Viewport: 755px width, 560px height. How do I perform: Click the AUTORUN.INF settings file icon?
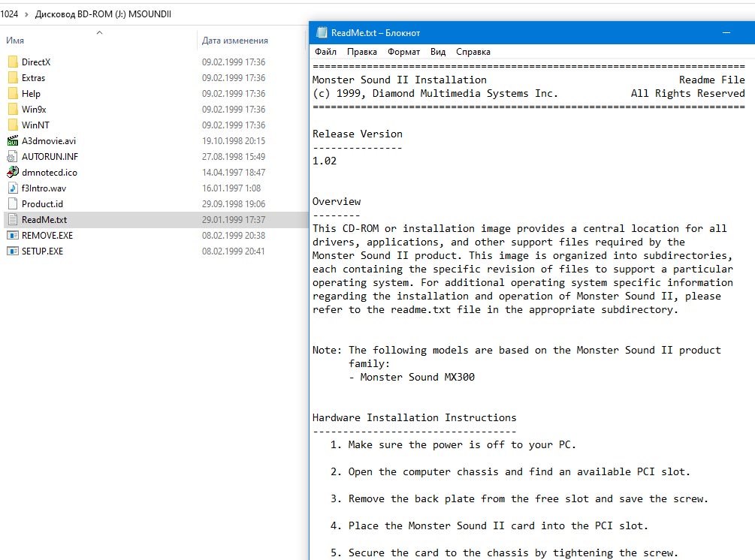13,157
